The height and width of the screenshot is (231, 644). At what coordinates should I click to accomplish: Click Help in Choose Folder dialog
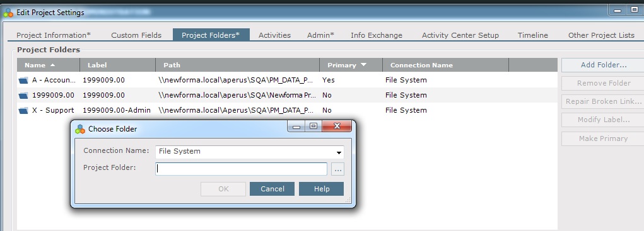tap(322, 189)
